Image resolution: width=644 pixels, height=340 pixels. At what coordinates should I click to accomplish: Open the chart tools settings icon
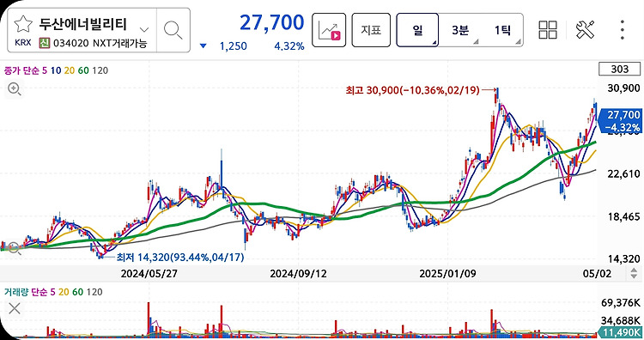(585, 30)
